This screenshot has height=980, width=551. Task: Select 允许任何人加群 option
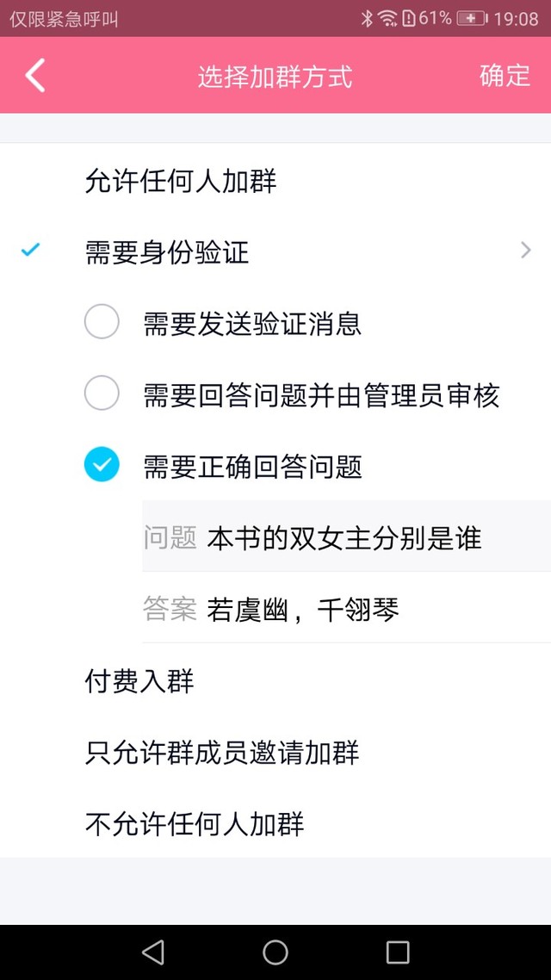coord(275,182)
